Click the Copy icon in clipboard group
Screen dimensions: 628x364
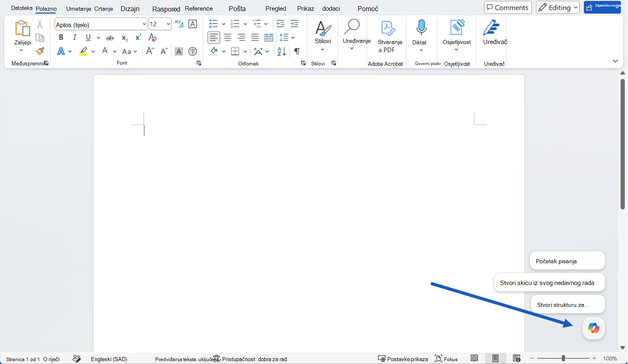[40, 38]
